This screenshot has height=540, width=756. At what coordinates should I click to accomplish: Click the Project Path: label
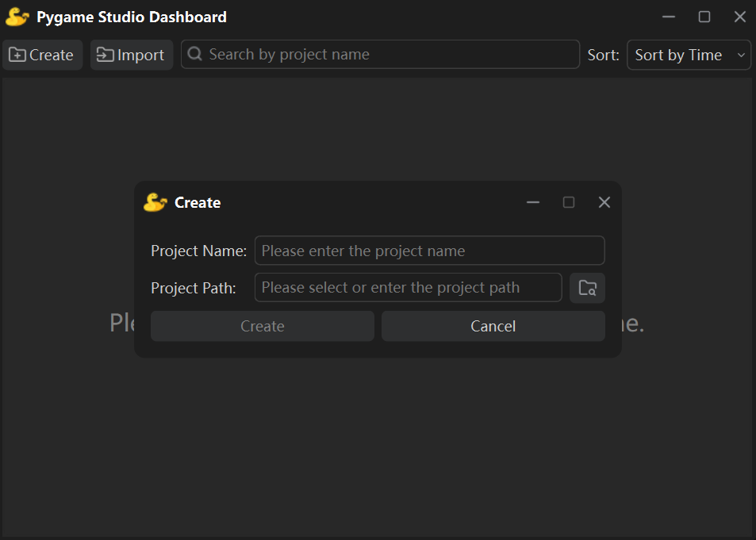coord(194,288)
